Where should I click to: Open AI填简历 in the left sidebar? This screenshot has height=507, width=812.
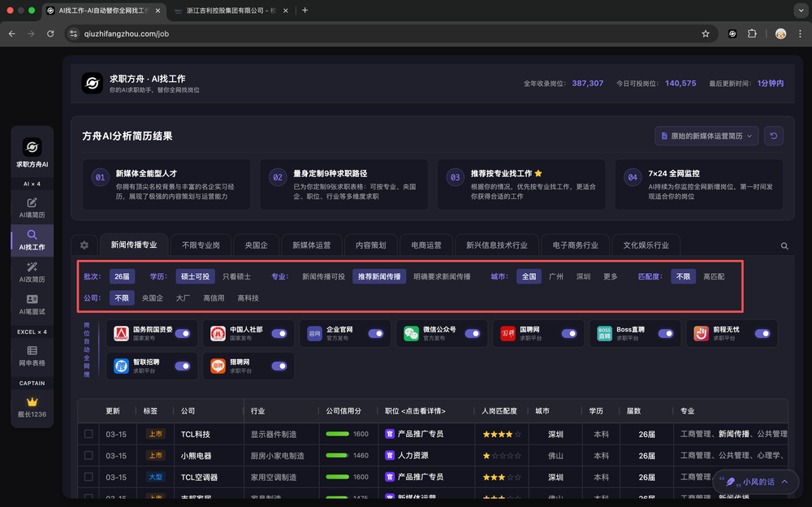click(32, 208)
